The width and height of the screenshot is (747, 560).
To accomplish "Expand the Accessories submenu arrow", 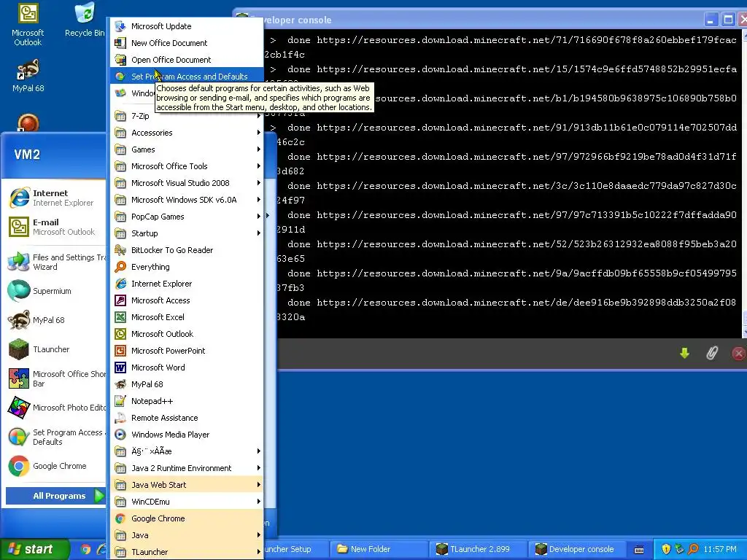I will click(x=259, y=133).
